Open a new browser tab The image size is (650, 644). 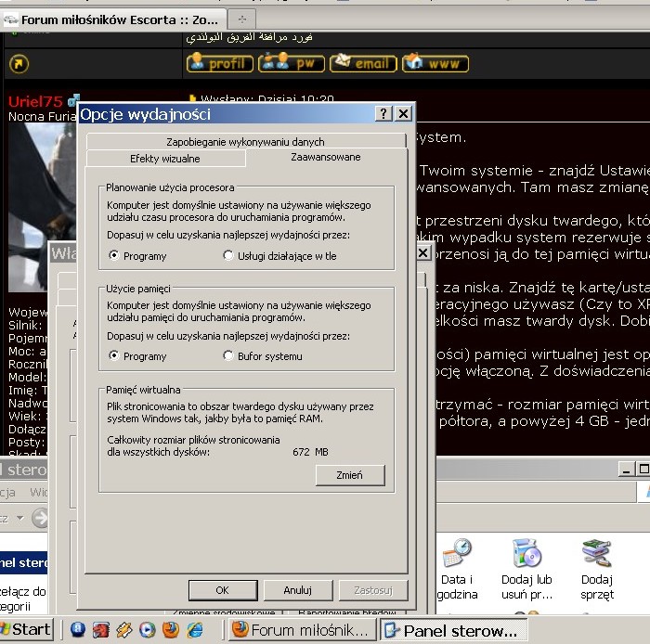242,19
